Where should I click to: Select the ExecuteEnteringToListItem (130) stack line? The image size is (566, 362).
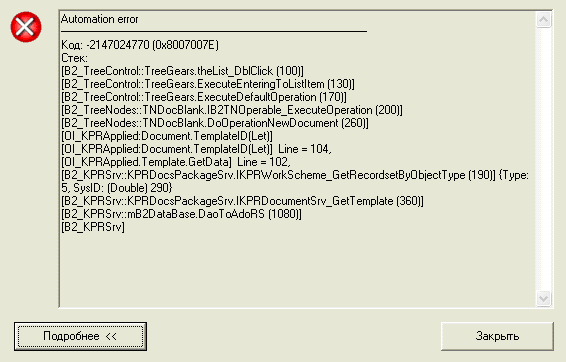(x=208, y=84)
